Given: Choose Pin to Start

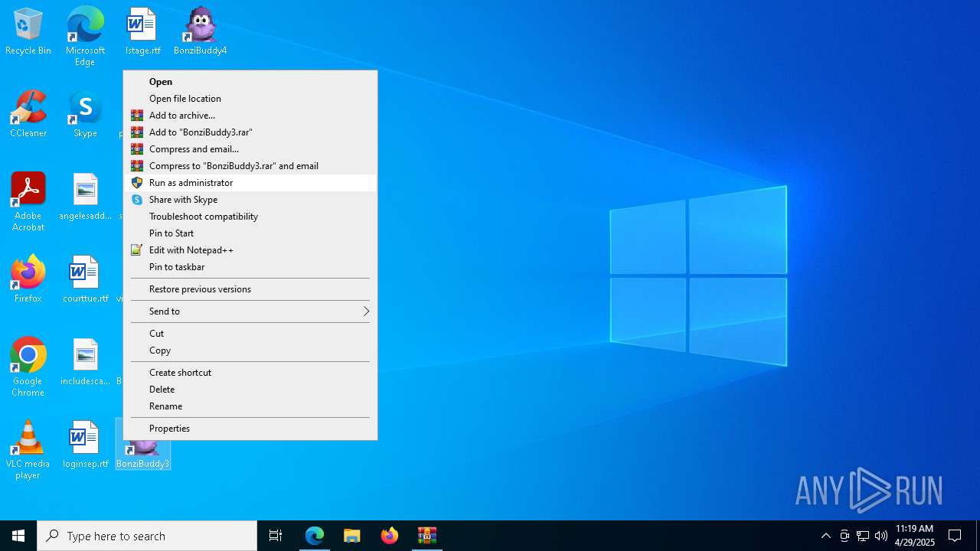Looking at the screenshot, I should tap(250, 233).
